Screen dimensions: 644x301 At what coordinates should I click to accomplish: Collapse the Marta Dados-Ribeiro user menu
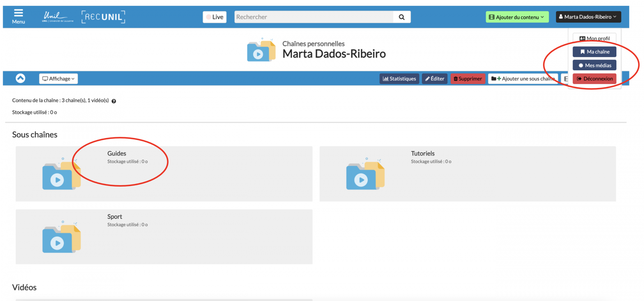tap(588, 17)
